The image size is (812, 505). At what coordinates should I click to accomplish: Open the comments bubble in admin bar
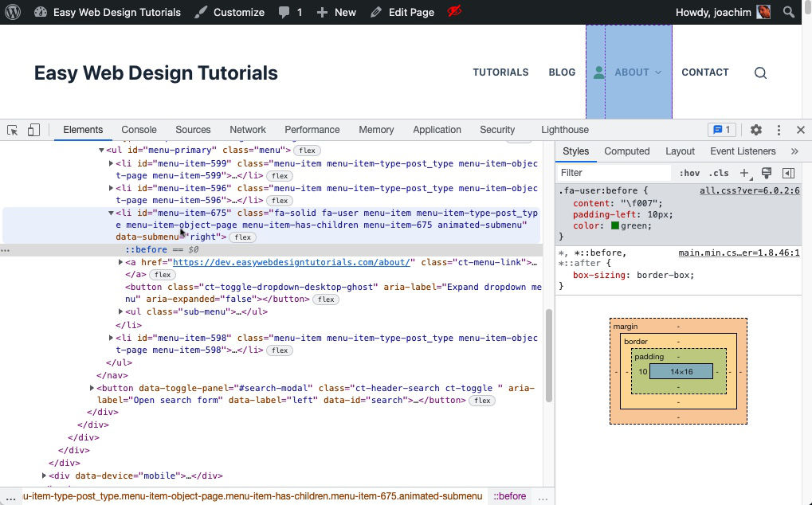282,12
